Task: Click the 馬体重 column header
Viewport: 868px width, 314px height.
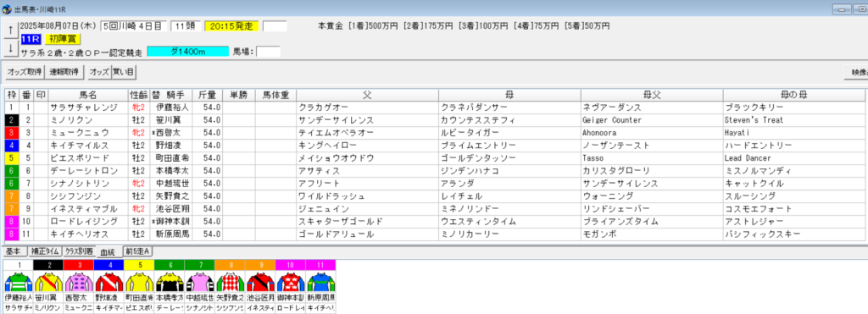Action: click(275, 95)
